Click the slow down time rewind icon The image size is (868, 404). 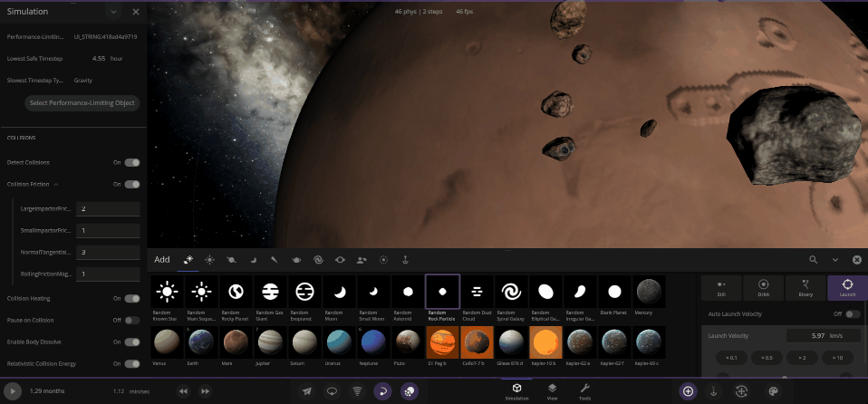183,391
